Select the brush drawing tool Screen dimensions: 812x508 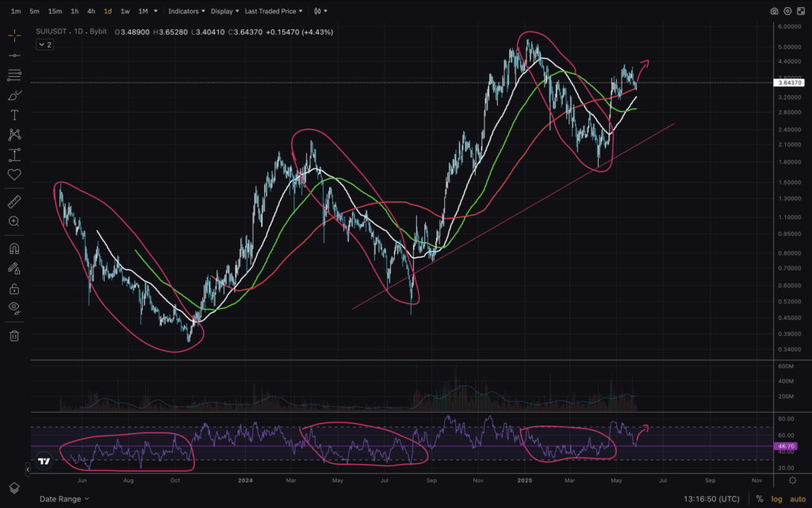pyautogui.click(x=14, y=94)
